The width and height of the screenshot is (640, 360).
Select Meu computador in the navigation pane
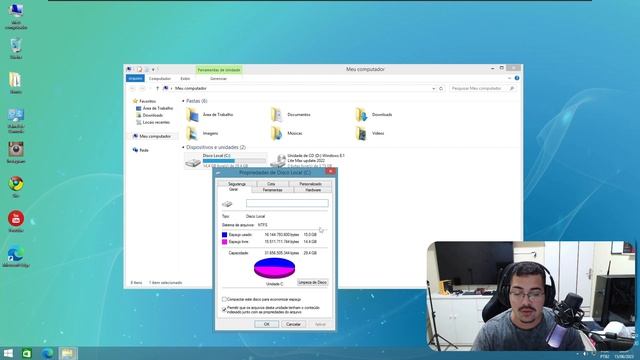point(151,136)
